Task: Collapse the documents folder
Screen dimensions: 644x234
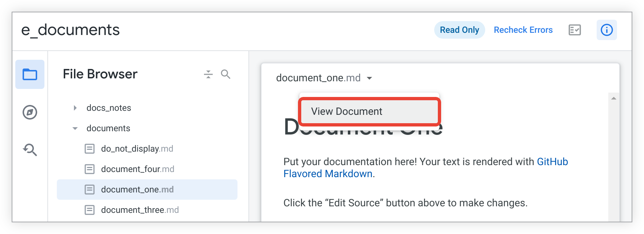Action: [x=75, y=128]
